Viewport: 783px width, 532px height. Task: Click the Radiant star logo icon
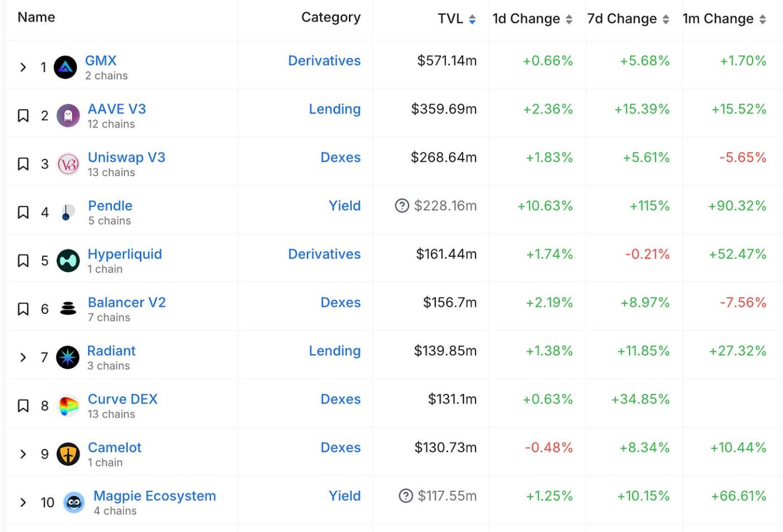68,357
